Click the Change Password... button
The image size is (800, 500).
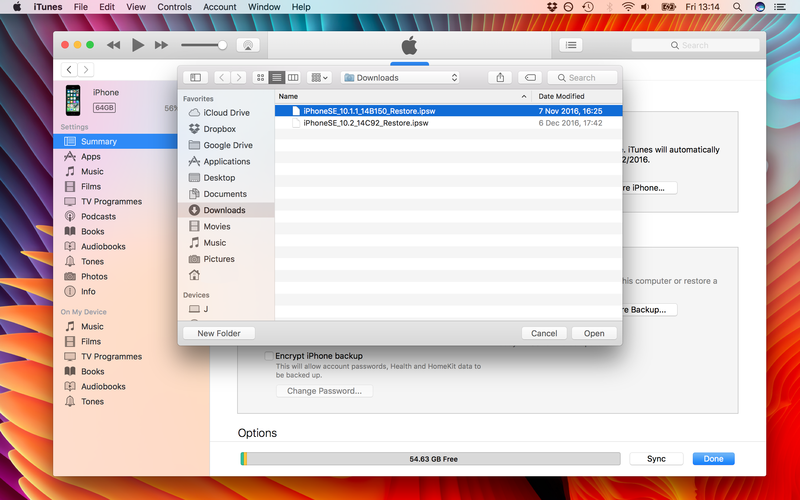pyautogui.click(x=324, y=391)
